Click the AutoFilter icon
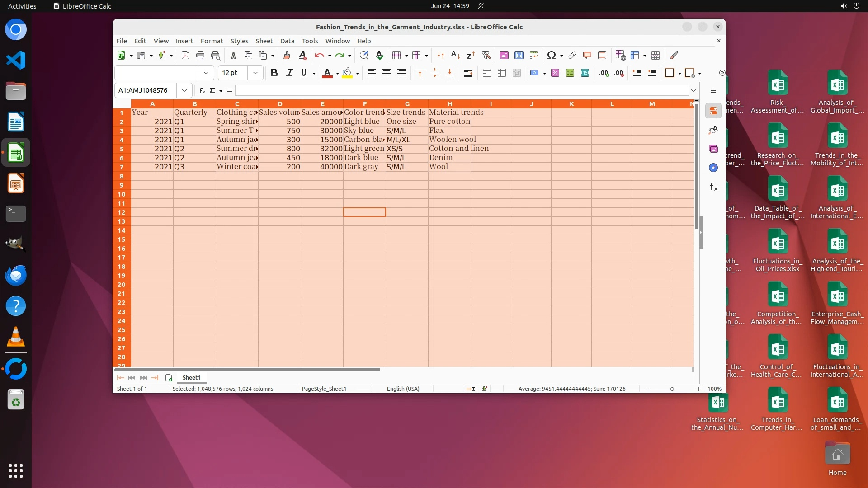The image size is (868, 488). coord(486,55)
